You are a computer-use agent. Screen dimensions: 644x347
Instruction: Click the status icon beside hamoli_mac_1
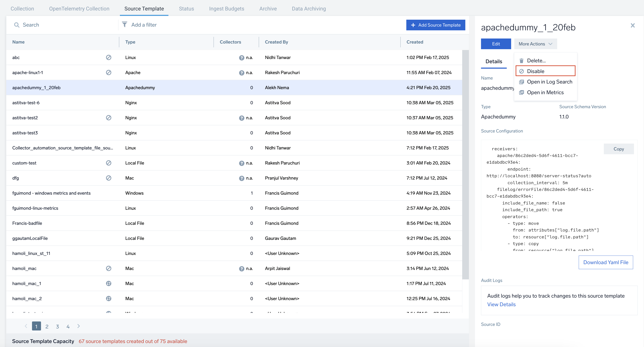point(109,283)
